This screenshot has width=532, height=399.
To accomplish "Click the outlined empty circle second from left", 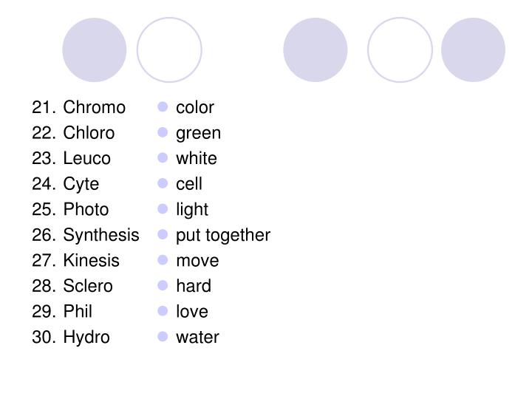I will tap(169, 50).
